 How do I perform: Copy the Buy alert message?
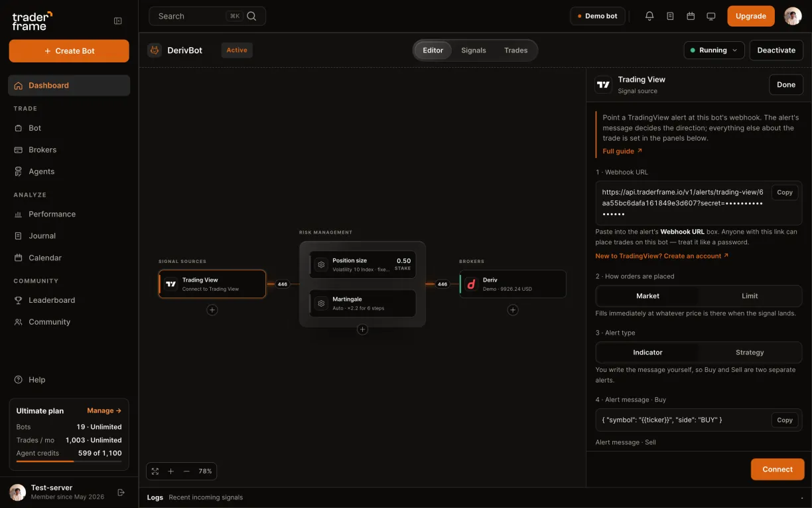click(785, 420)
